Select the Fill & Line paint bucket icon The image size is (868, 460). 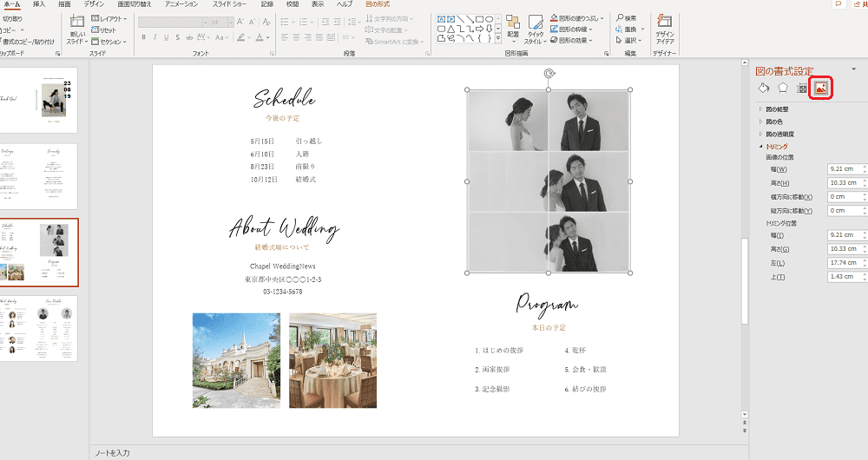[764, 87]
